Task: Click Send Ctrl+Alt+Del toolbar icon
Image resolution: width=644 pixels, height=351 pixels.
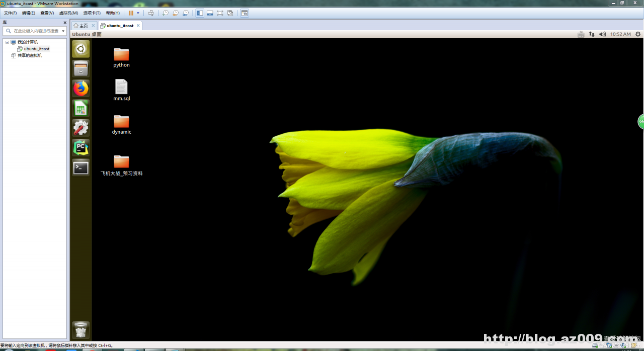Action: (150, 13)
